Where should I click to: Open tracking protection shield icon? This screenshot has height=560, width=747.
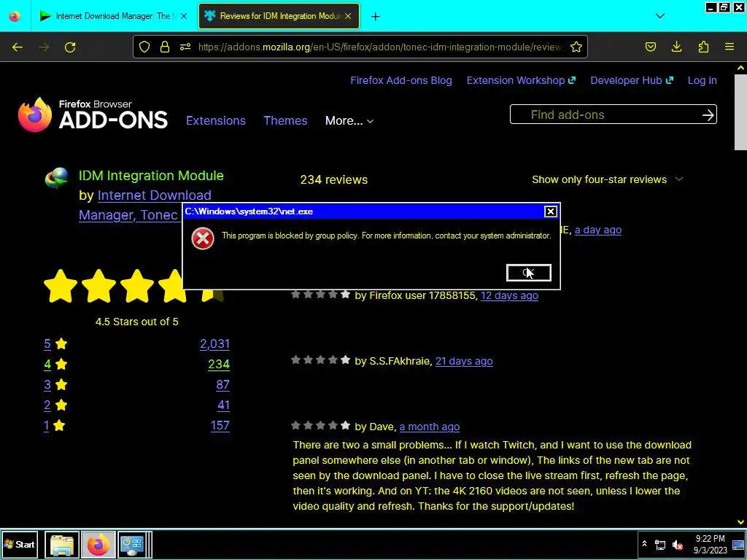(x=144, y=47)
